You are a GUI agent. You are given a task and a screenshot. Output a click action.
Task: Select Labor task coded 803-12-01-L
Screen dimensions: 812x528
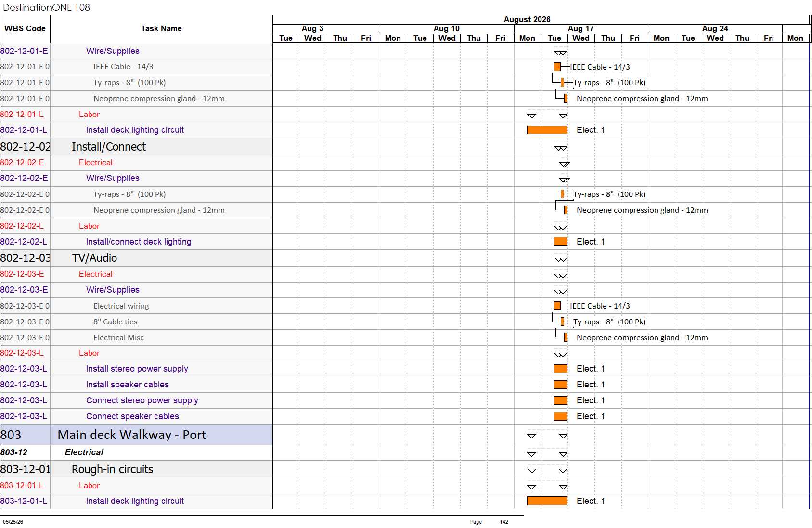[x=89, y=486]
